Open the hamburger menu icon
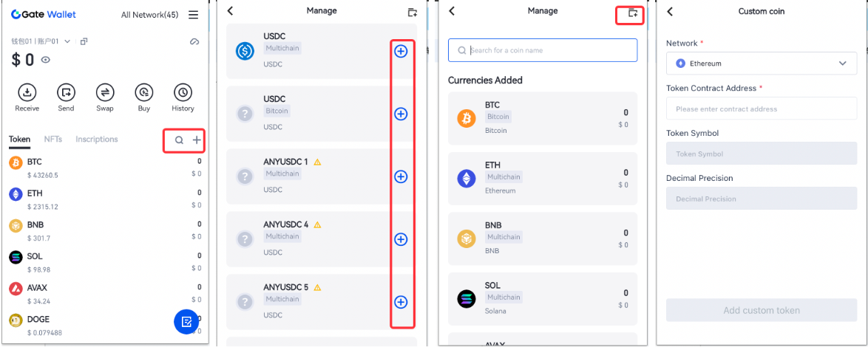868x347 pixels. coord(193,15)
